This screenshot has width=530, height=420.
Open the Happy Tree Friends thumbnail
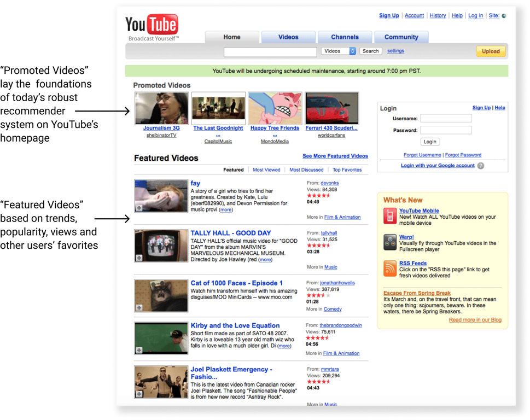coord(275,108)
